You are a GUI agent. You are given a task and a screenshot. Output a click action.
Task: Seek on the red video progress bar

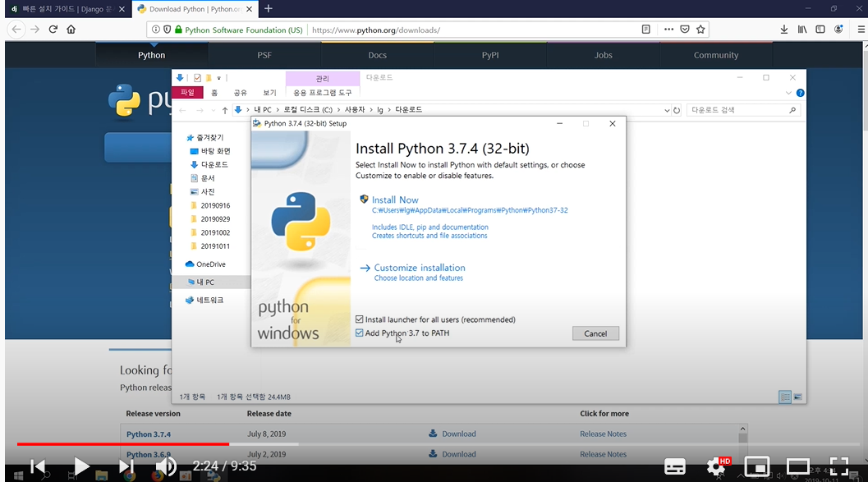pyautogui.click(x=123, y=443)
